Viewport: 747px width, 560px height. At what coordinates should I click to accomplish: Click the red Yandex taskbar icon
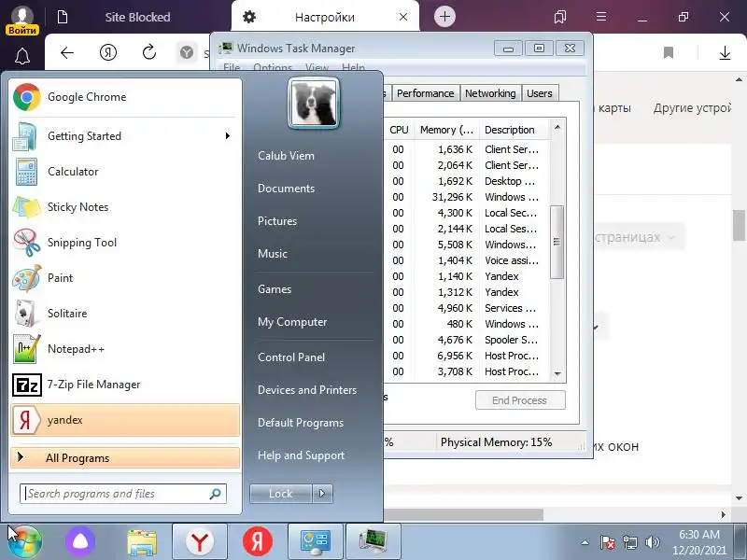pos(258,542)
